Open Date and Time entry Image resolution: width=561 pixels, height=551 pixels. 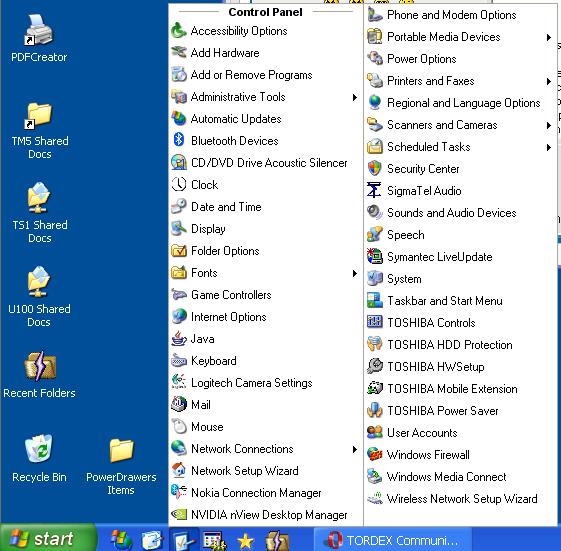pos(265,207)
